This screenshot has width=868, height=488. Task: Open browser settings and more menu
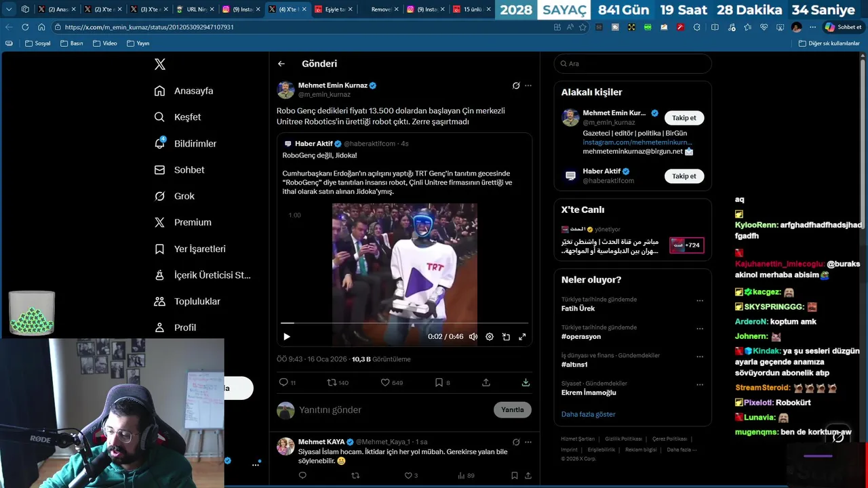pos(812,27)
